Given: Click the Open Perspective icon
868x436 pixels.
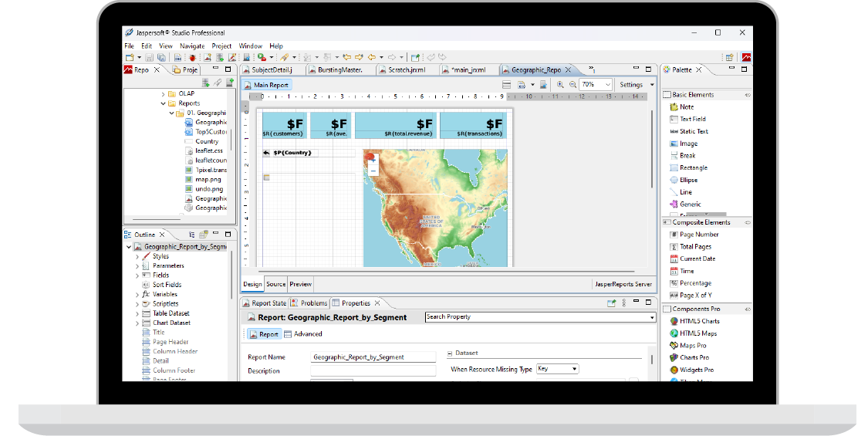Looking at the screenshot, I should (x=730, y=57).
